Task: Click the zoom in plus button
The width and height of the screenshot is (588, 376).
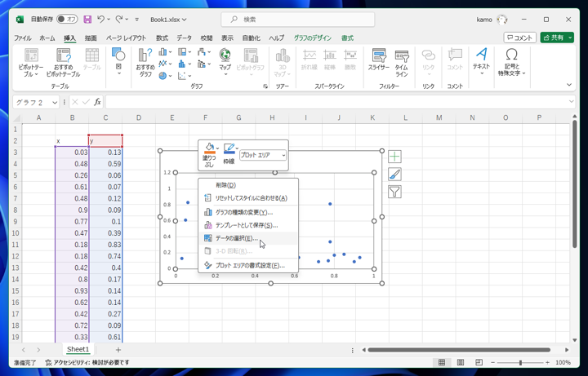Action: 547,362
